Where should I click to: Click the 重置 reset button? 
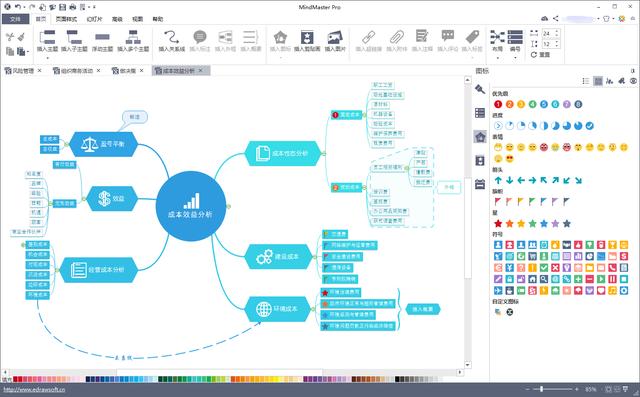[x=540, y=55]
